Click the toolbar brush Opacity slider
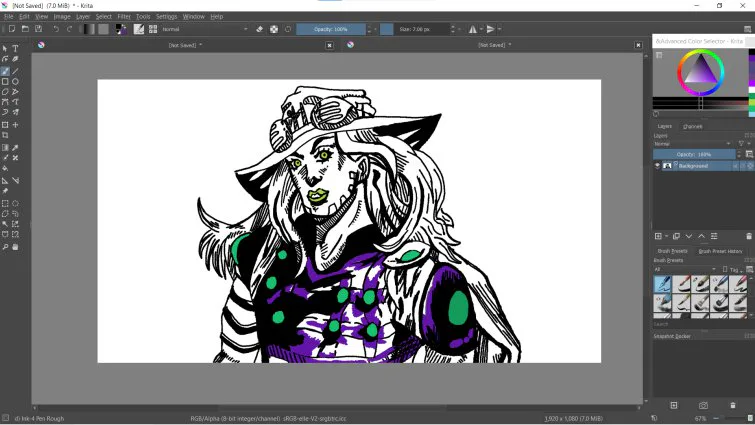Screen dimensions: 755x425 [330, 29]
